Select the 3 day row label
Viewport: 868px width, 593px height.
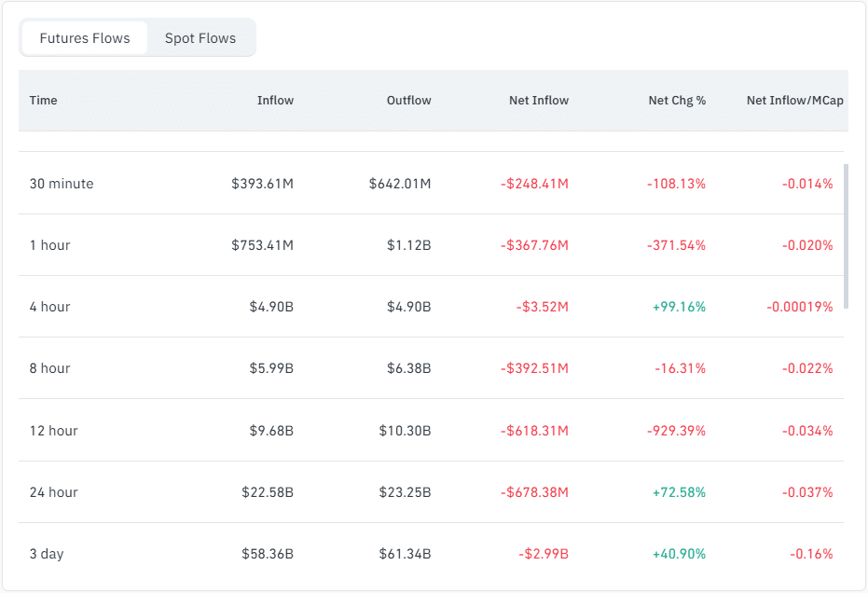pyautogui.click(x=47, y=554)
